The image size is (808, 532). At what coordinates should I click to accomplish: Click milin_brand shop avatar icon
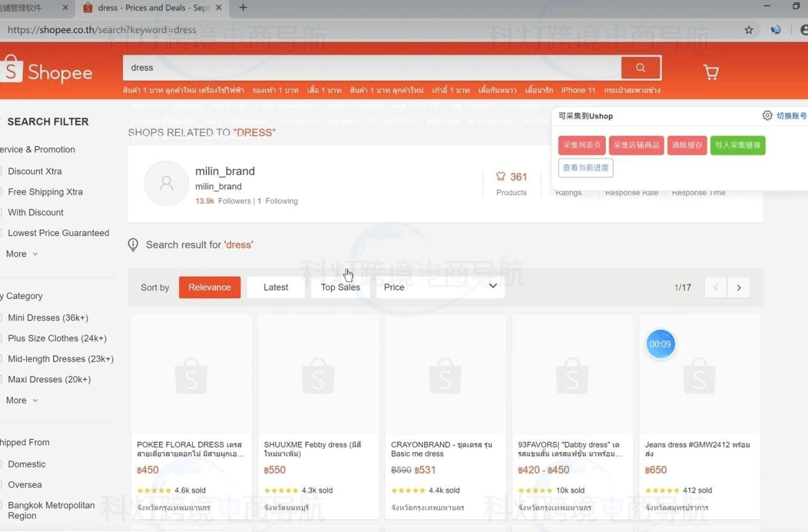166,183
